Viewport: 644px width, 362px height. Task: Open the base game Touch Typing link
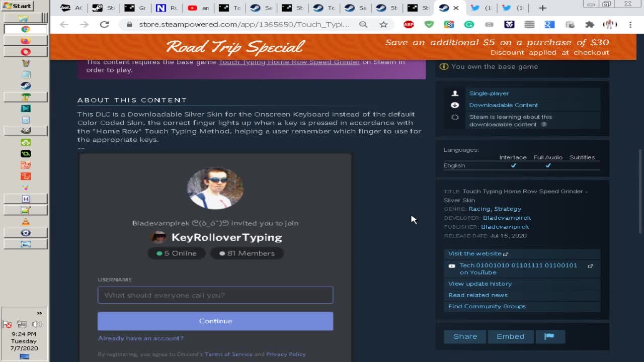[x=289, y=62]
